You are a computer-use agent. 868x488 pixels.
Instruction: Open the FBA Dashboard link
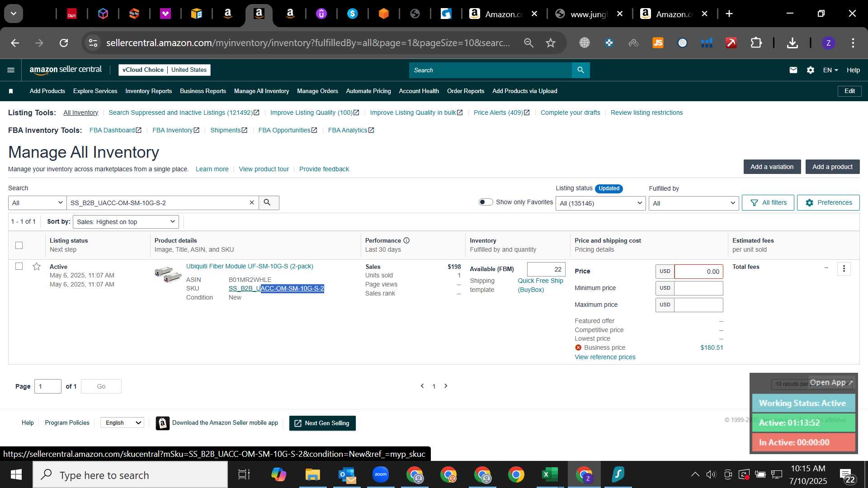click(x=115, y=131)
